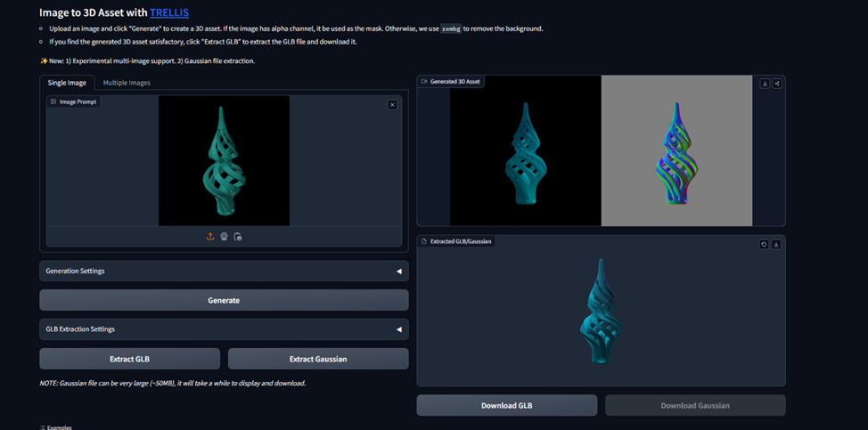This screenshot has height=430, width=868.
Task: Click download icon in Extracted GLB/Gaussian panel
Action: 776,244
